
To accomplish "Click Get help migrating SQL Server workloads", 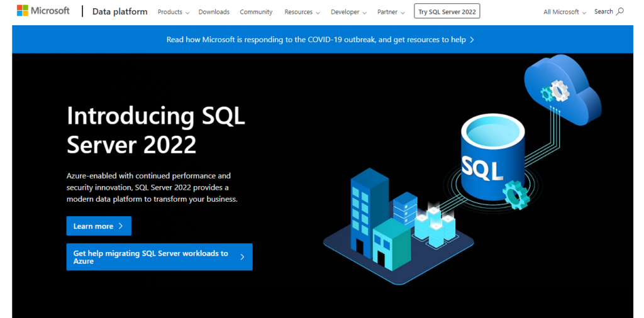I will click(159, 257).
